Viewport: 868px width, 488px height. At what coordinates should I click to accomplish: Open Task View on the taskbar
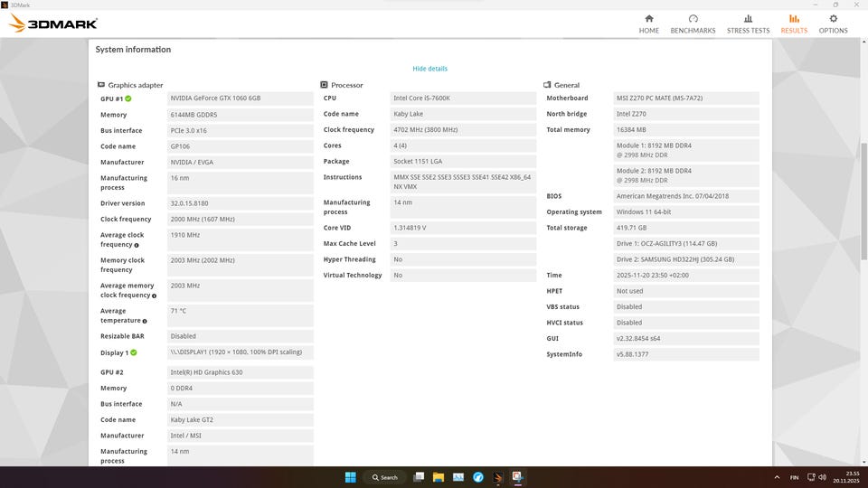[419, 477]
